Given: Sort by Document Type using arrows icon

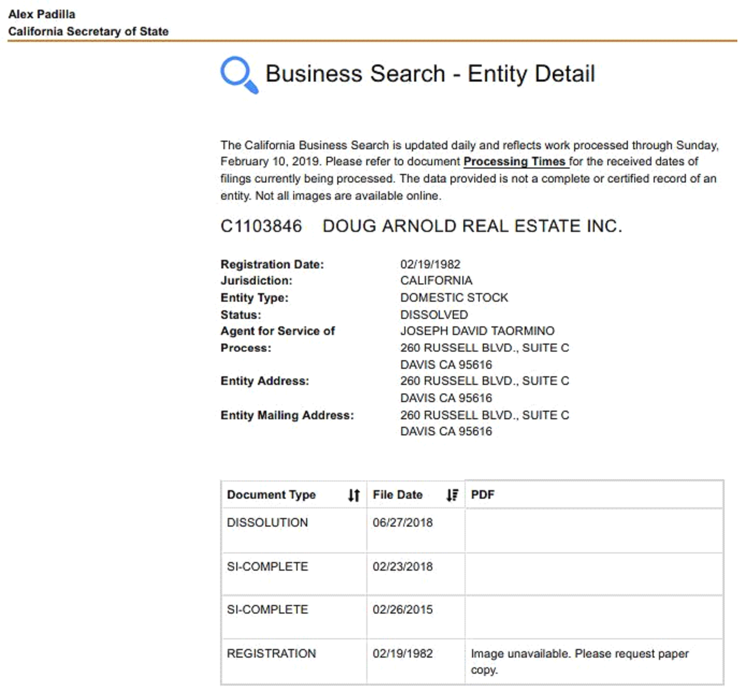Looking at the screenshot, I should pyautogui.click(x=353, y=495).
